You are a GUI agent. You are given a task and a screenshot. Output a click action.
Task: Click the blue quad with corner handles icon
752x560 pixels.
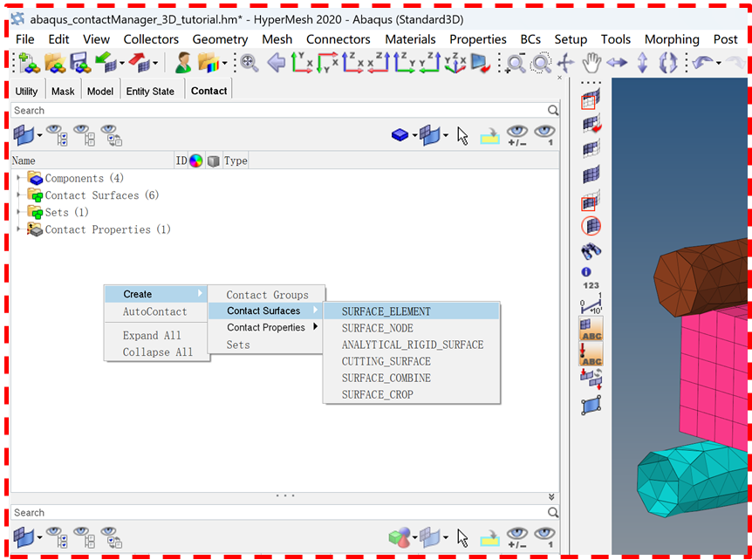click(x=591, y=405)
